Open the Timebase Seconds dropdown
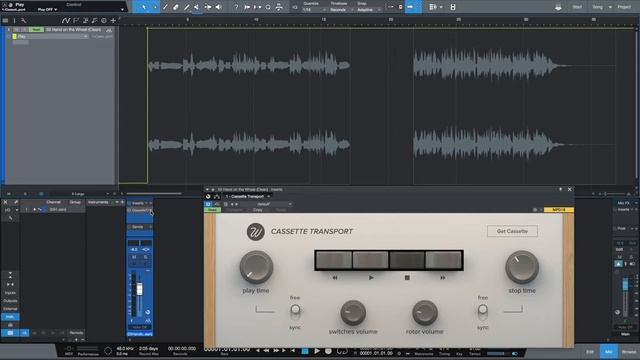The height and width of the screenshot is (360, 640). pyautogui.click(x=341, y=9)
